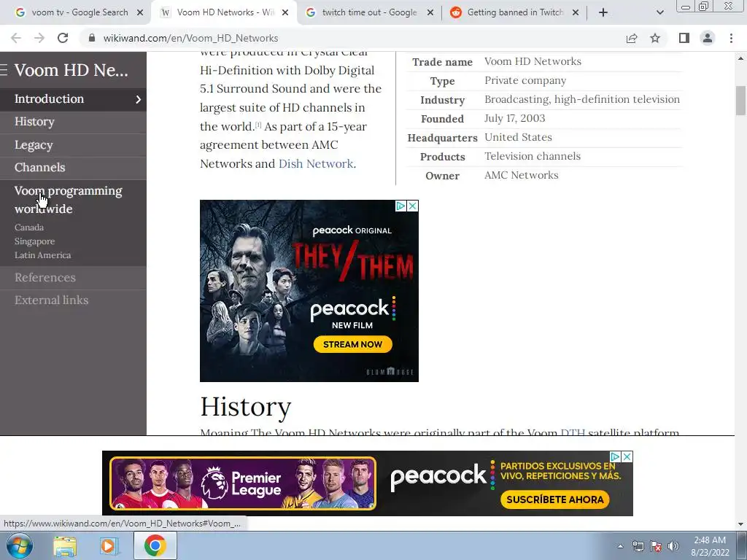
Task: Open the media player taskbar icon
Action: (108, 545)
